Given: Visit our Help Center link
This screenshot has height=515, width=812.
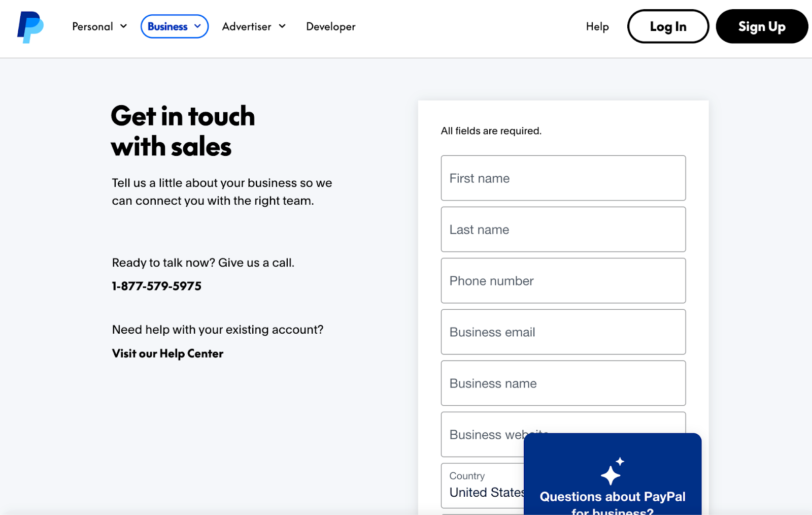Looking at the screenshot, I should click(167, 353).
